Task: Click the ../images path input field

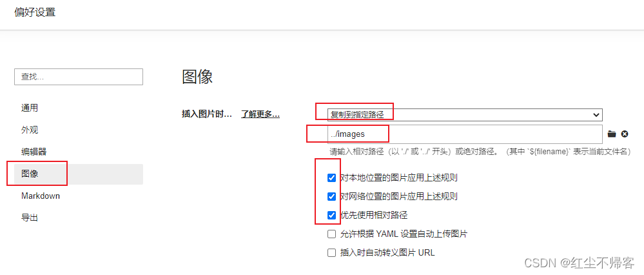Action: click(465, 134)
